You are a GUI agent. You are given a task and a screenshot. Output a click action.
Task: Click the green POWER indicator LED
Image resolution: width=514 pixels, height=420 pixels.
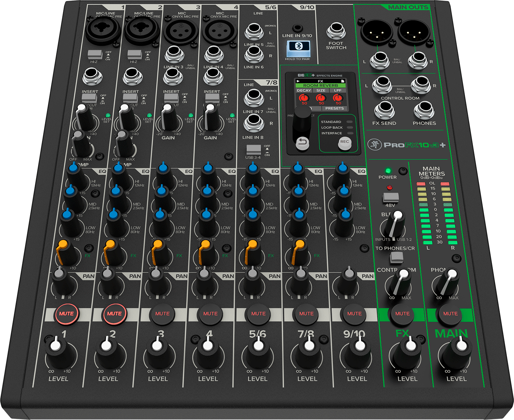point(388,171)
